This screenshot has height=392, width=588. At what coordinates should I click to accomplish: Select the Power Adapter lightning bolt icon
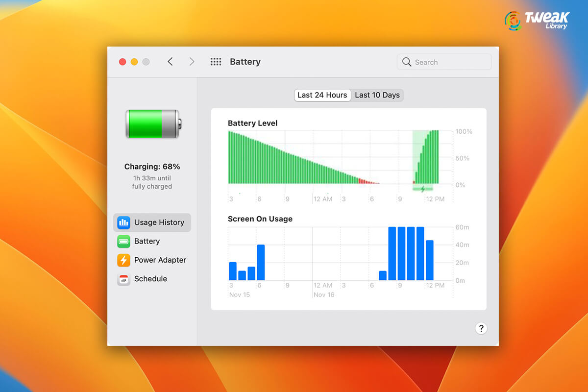[123, 260]
